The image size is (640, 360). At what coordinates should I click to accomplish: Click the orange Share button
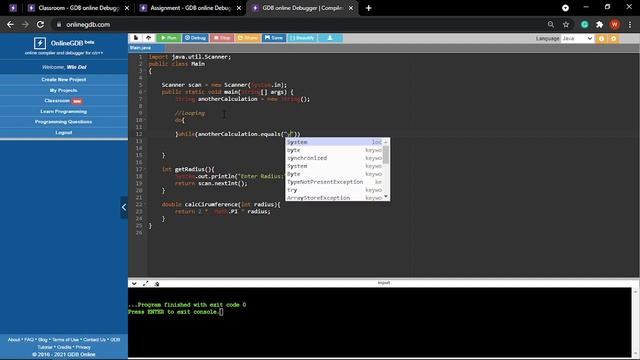click(x=248, y=38)
